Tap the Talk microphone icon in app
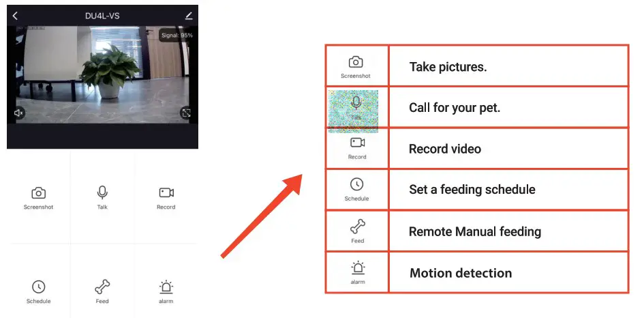The image size is (644, 318). pos(102,192)
